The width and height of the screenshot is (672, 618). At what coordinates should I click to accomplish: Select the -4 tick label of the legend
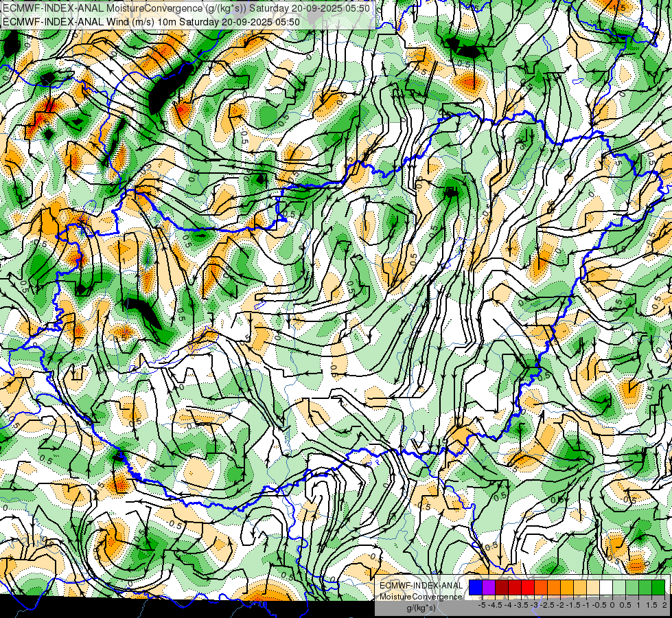508,605
